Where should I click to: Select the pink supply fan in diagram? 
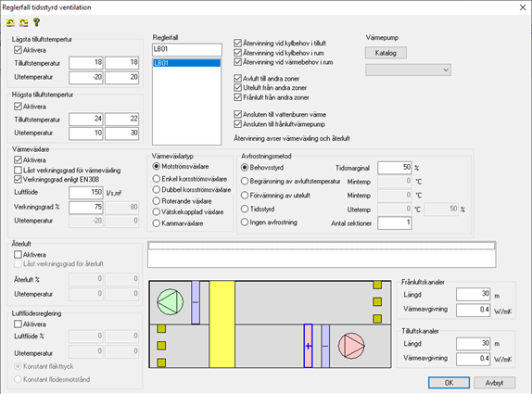pos(351,346)
